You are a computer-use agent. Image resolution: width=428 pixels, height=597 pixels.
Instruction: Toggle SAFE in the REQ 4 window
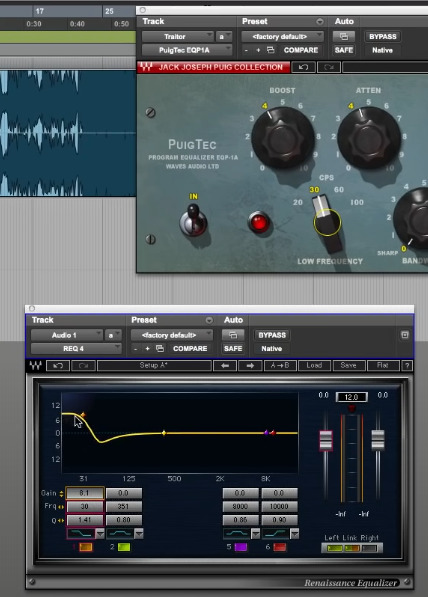click(x=233, y=349)
